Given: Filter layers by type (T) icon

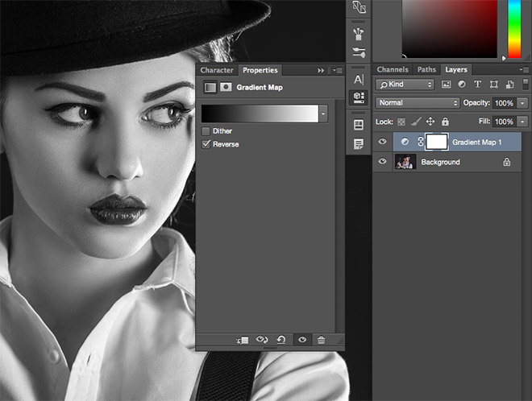Looking at the screenshot, I should pos(477,84).
